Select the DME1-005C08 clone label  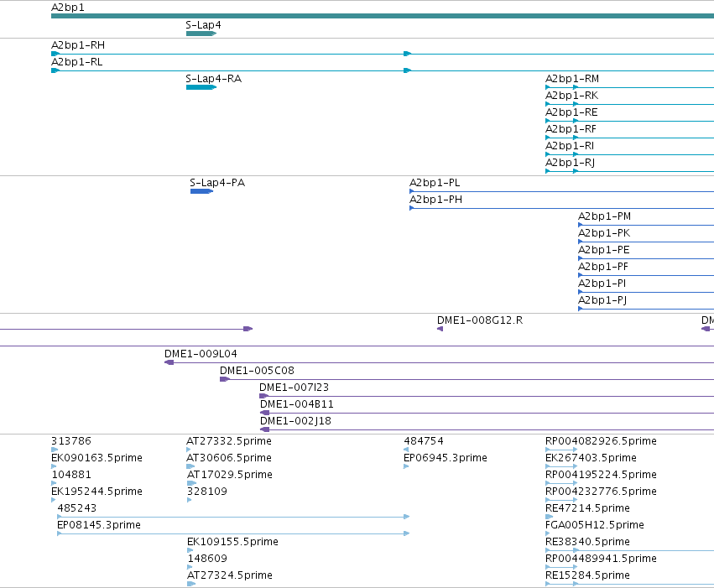[257, 371]
